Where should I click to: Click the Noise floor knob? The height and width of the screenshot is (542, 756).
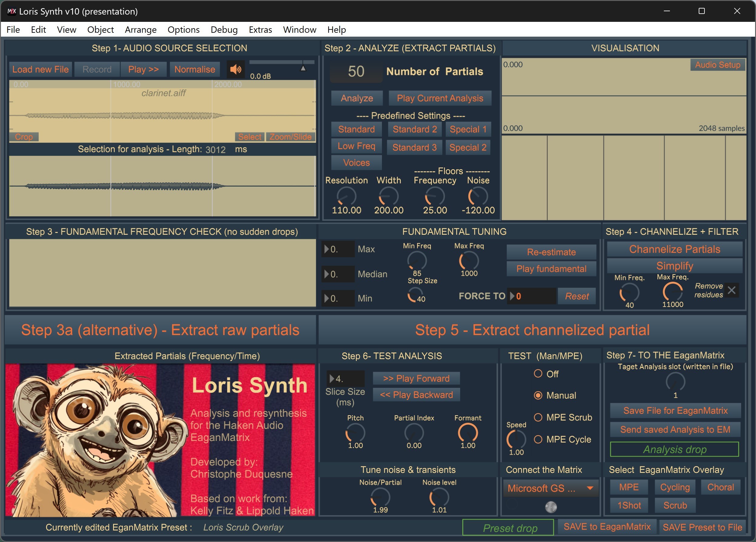click(x=478, y=196)
